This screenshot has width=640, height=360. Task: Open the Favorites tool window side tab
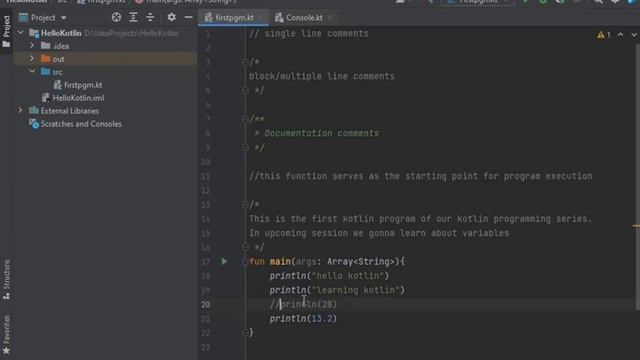point(6,335)
